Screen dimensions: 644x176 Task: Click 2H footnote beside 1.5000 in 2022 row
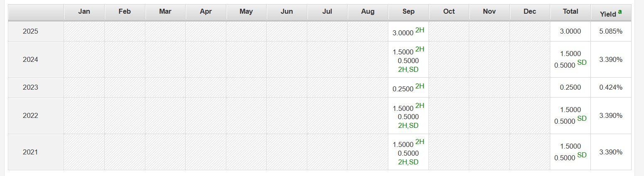coord(420,105)
